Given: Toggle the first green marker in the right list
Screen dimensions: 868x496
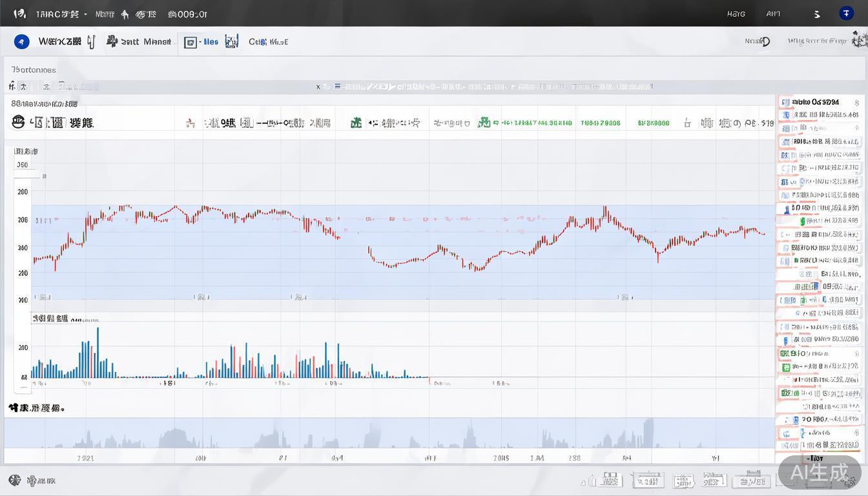Looking at the screenshot, I should (802, 221).
